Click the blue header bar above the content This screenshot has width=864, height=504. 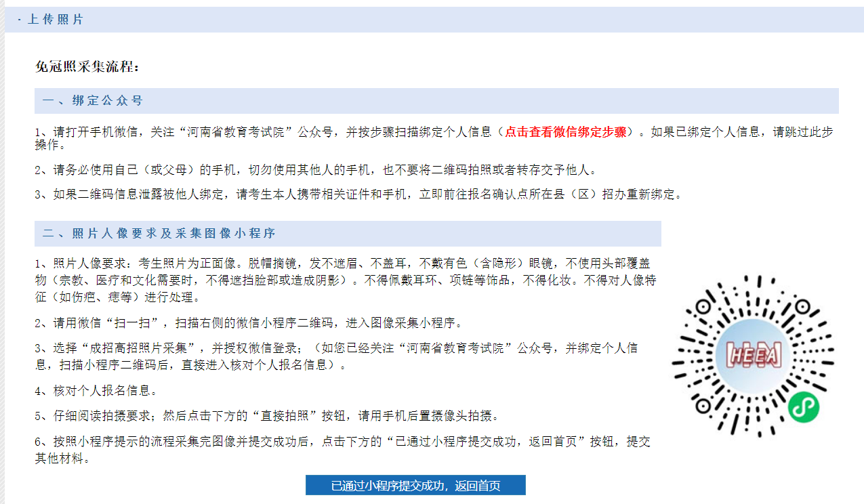pyautogui.click(x=432, y=20)
